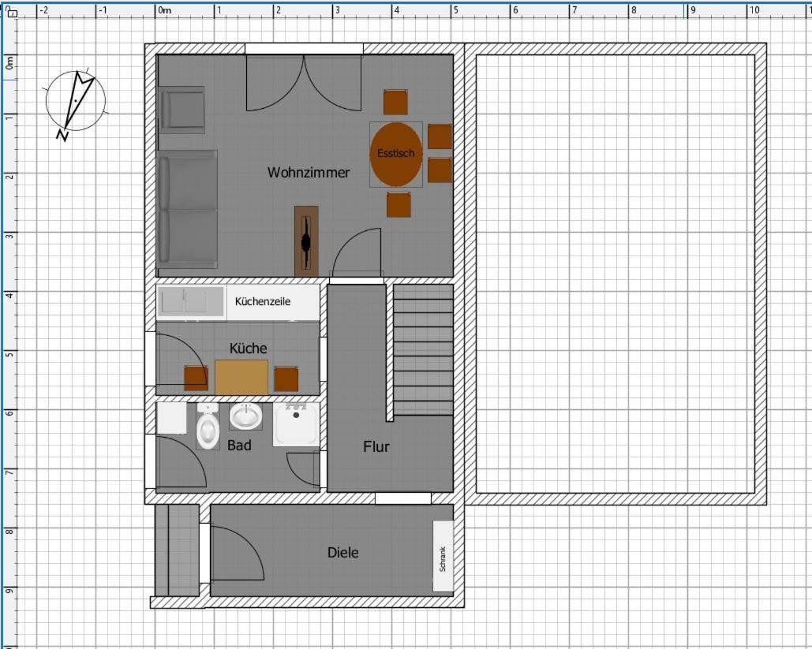Image resolution: width=812 pixels, height=649 pixels.
Task: Click the Wohnzimmer room label
Action: 308,173
